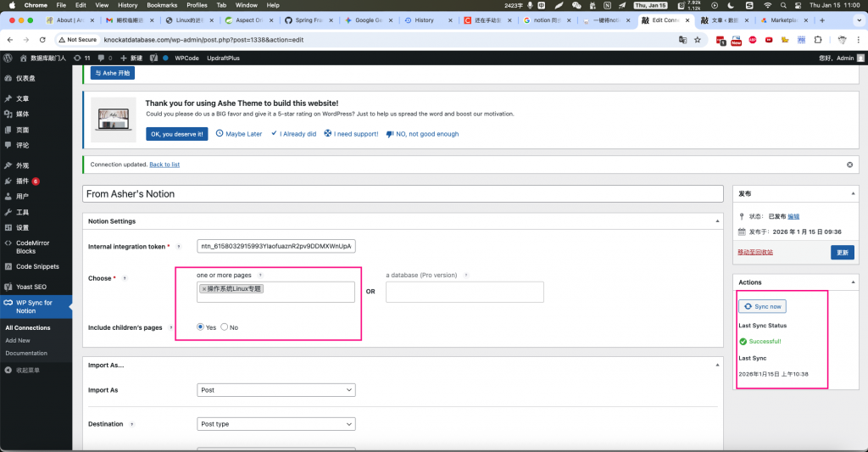The image size is (868, 452).
Task: Dismiss the Connection updated notice
Action: coord(850,165)
